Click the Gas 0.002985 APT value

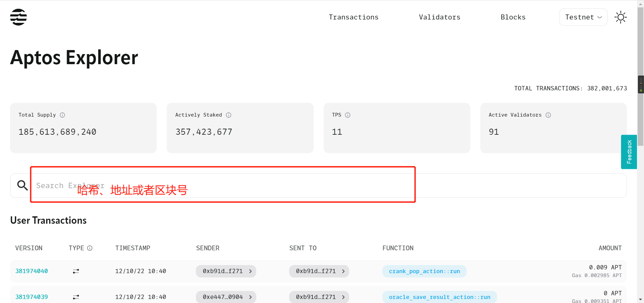pos(597,275)
